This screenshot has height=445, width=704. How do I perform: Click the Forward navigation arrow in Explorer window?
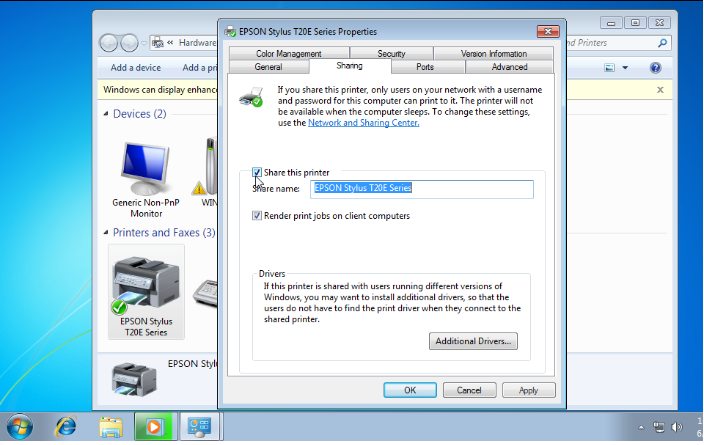pos(129,43)
